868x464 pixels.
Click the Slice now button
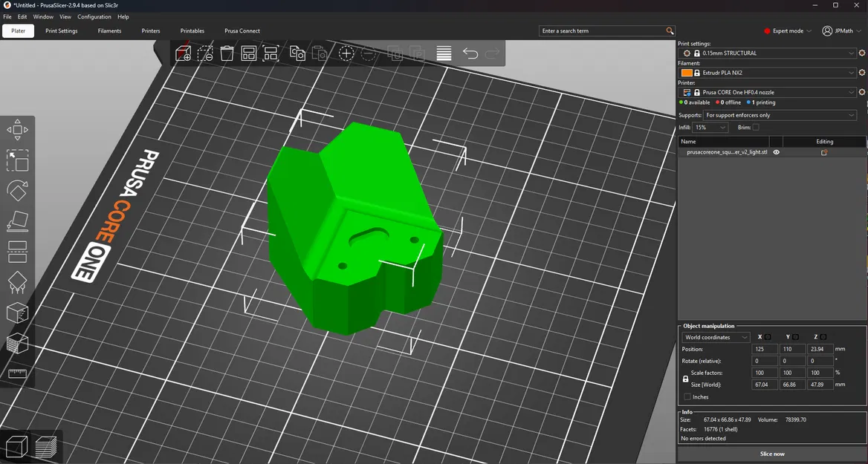[772, 454]
